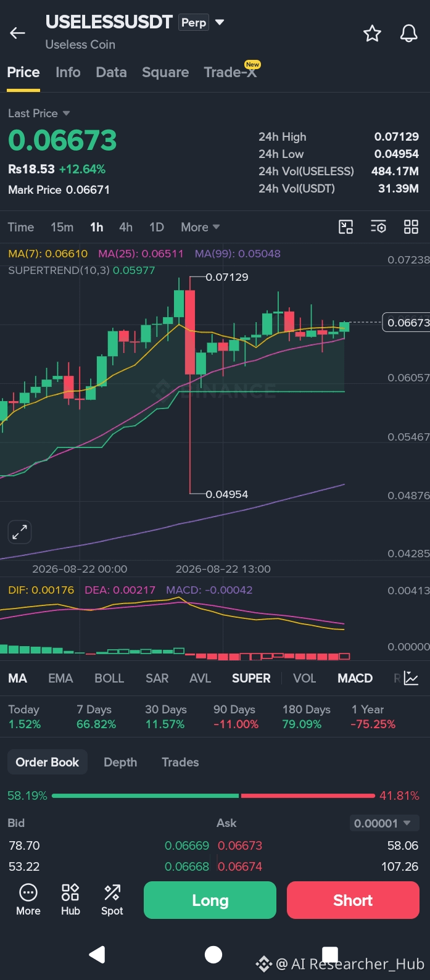Select the 1h timeframe
The width and height of the screenshot is (430, 980).
point(97,227)
